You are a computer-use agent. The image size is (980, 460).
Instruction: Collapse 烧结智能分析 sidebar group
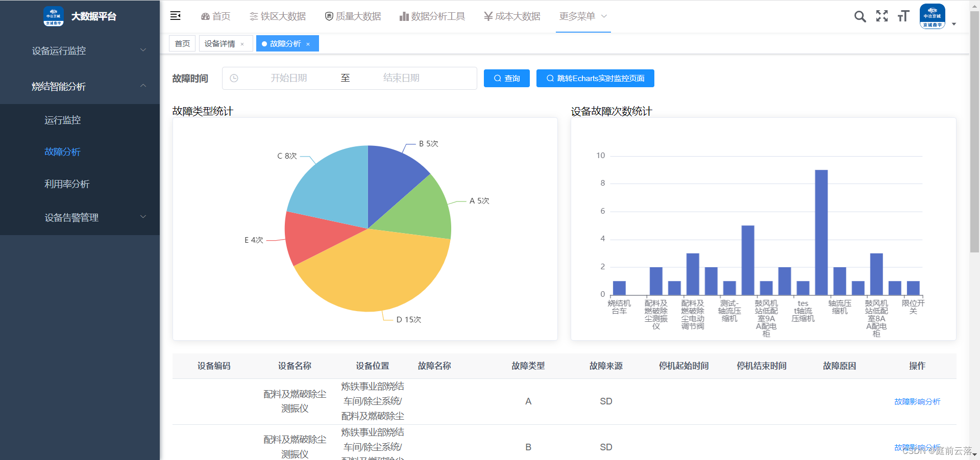80,86
